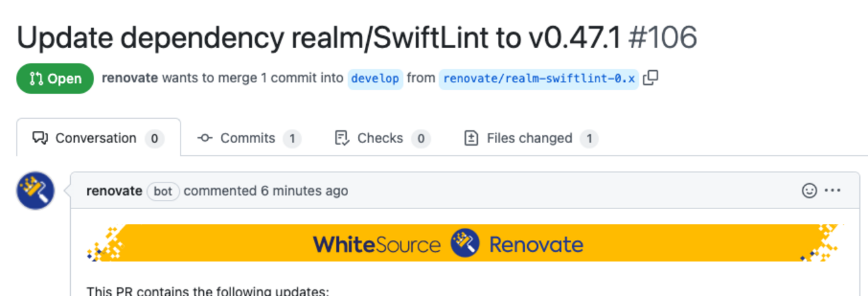
Task: Open the comment options ellipsis menu
Action: 833,190
